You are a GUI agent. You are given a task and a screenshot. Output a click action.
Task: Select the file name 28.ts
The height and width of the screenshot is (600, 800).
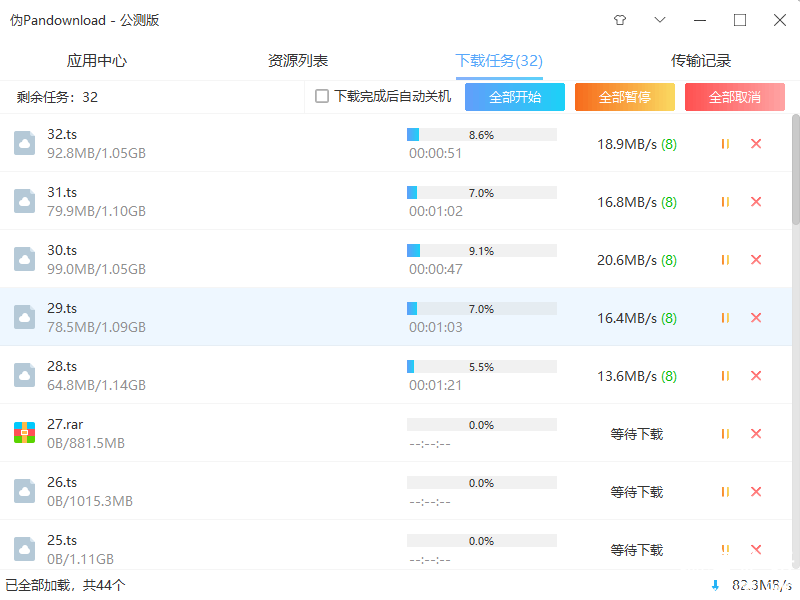[62, 366]
